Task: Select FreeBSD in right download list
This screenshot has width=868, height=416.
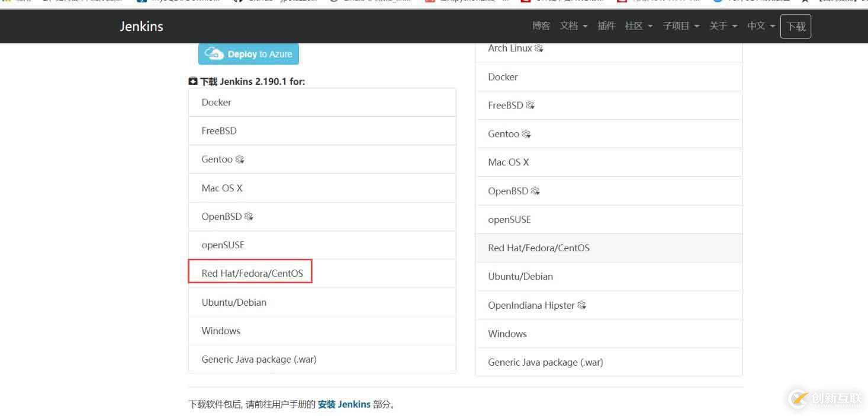Action: [609, 105]
